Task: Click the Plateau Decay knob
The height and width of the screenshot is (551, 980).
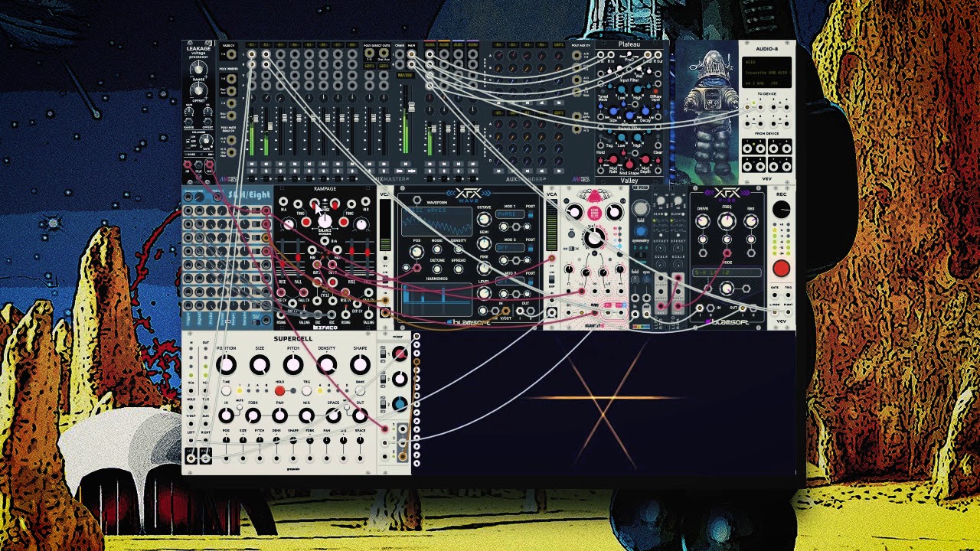Action: [x=644, y=109]
